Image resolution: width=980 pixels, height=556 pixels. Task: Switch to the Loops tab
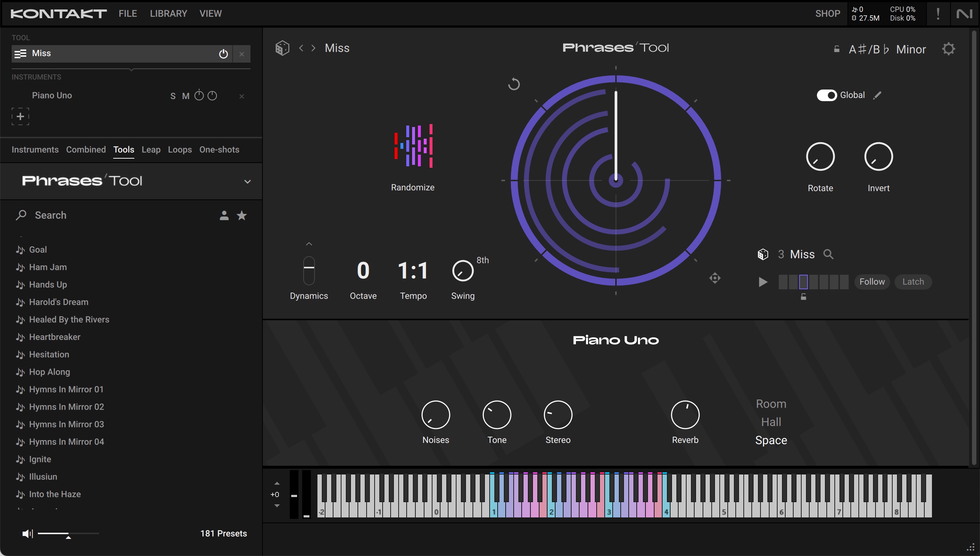point(179,150)
